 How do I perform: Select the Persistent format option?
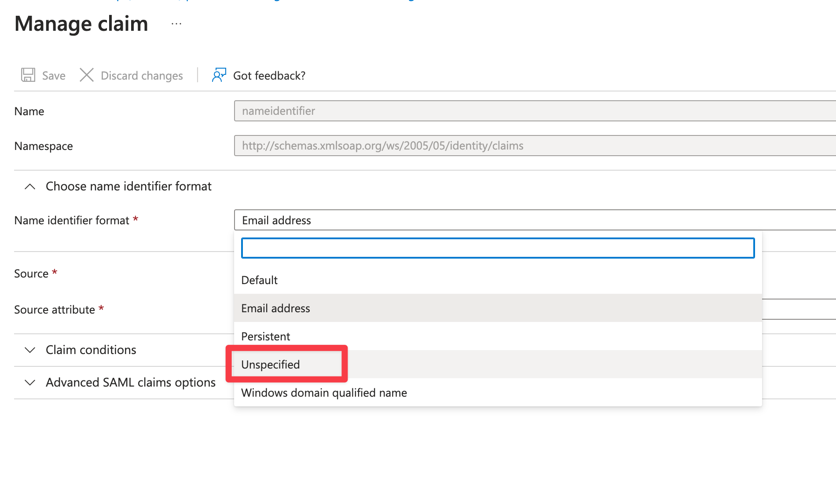266,336
